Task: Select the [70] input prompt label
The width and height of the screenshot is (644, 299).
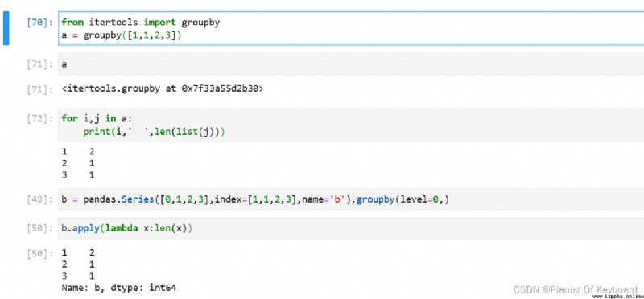Action: pos(39,23)
